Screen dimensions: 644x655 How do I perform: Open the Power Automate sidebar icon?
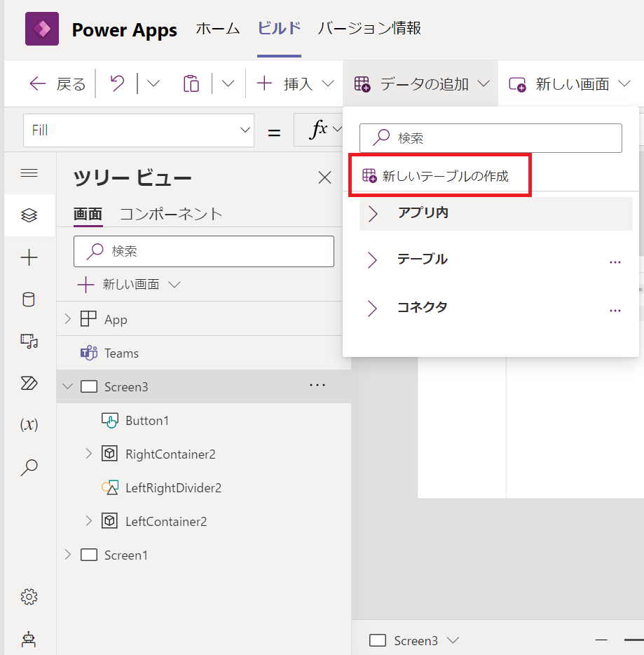(x=29, y=383)
